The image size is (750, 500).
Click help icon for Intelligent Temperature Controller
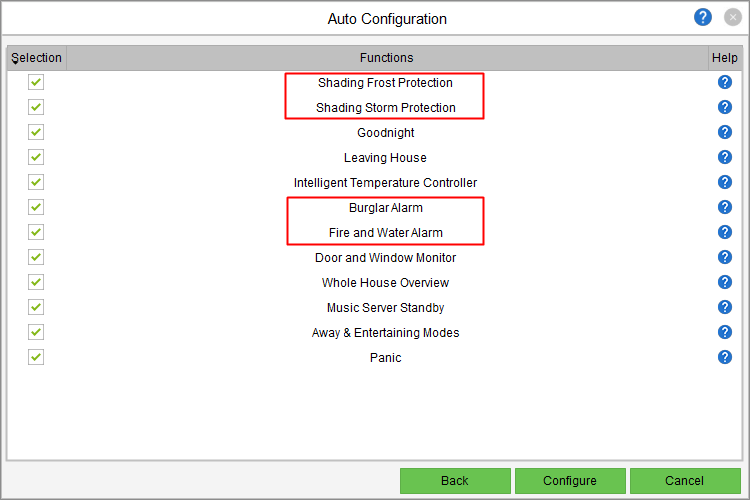tap(725, 182)
